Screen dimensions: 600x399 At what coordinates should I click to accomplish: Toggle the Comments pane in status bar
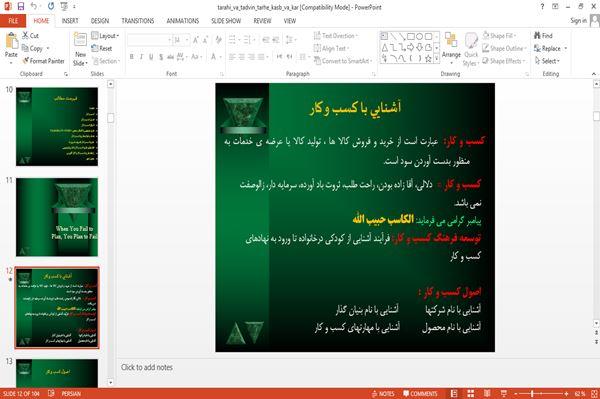click(x=420, y=394)
